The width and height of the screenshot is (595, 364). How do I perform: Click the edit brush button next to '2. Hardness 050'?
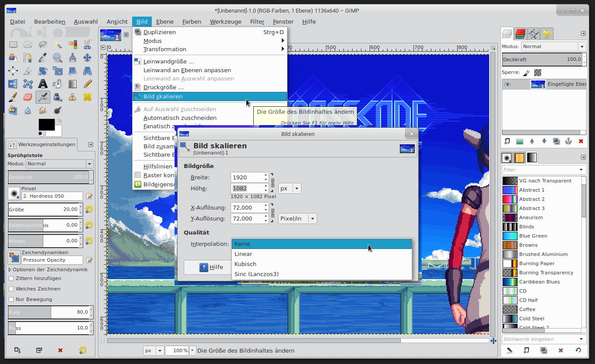pyautogui.click(x=89, y=196)
